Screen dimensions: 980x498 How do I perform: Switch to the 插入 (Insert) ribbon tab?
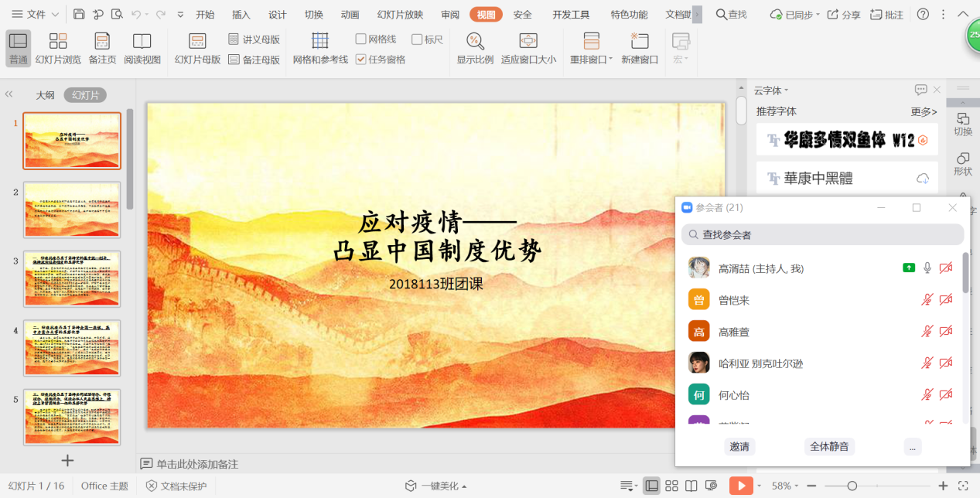(x=241, y=15)
